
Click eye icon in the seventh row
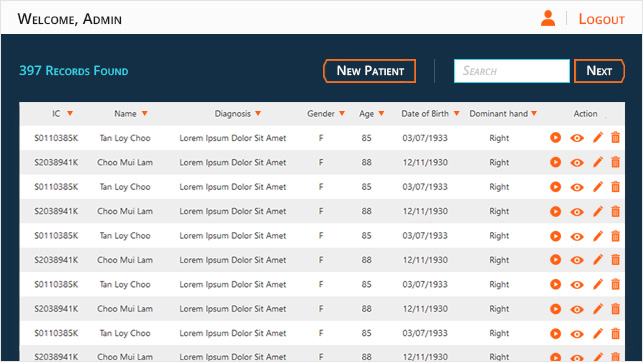[577, 285]
